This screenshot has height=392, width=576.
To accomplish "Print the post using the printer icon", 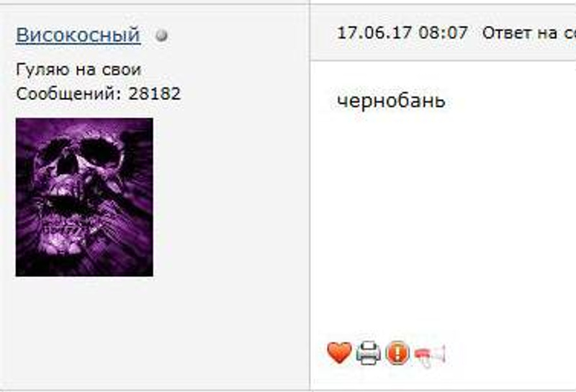I will [x=369, y=353].
